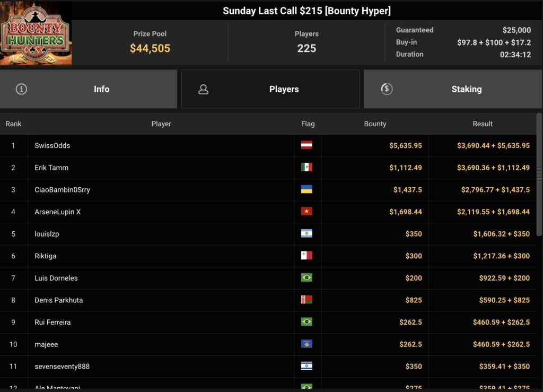Click ArseneLupin X's flag icon
Image resolution: width=543 pixels, height=392 pixels.
306,212
